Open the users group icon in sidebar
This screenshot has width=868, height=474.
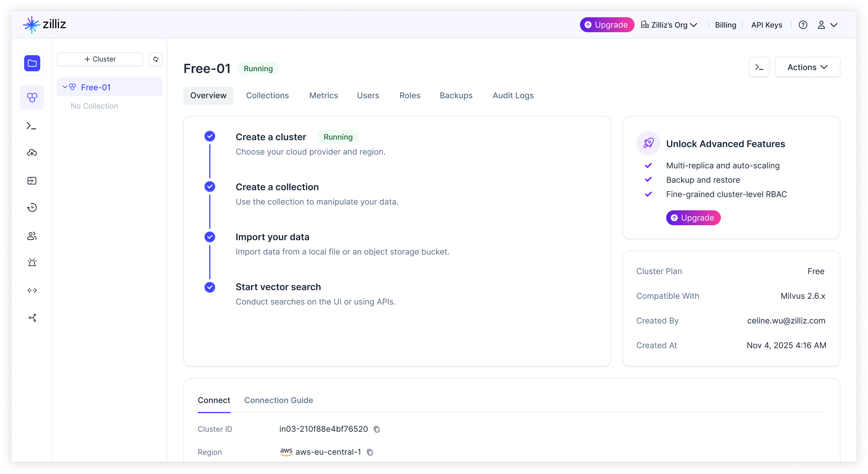coord(32,236)
